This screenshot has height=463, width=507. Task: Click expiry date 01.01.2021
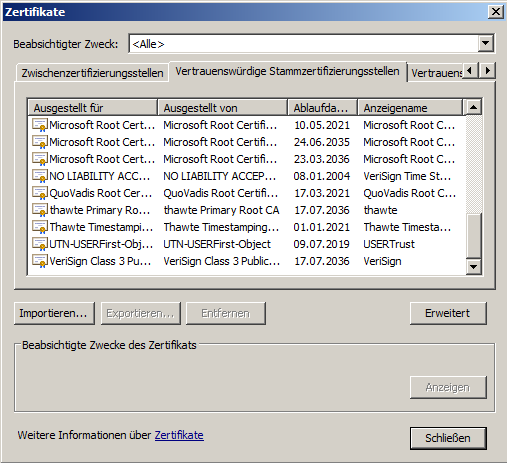[x=322, y=227]
